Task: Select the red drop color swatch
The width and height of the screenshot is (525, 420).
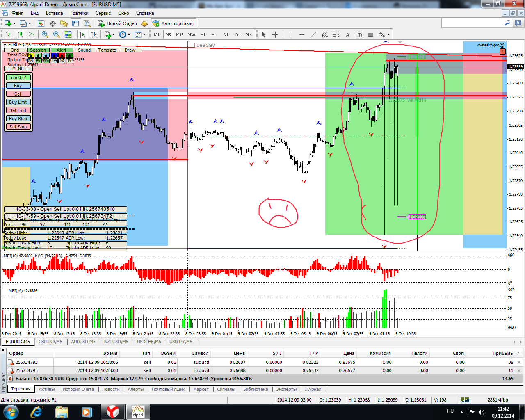Action: tap(62, 55)
